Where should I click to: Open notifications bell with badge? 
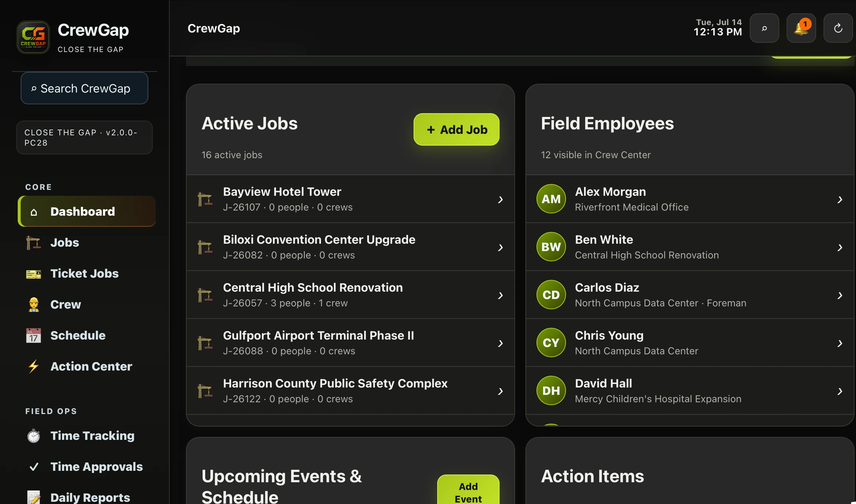(801, 28)
